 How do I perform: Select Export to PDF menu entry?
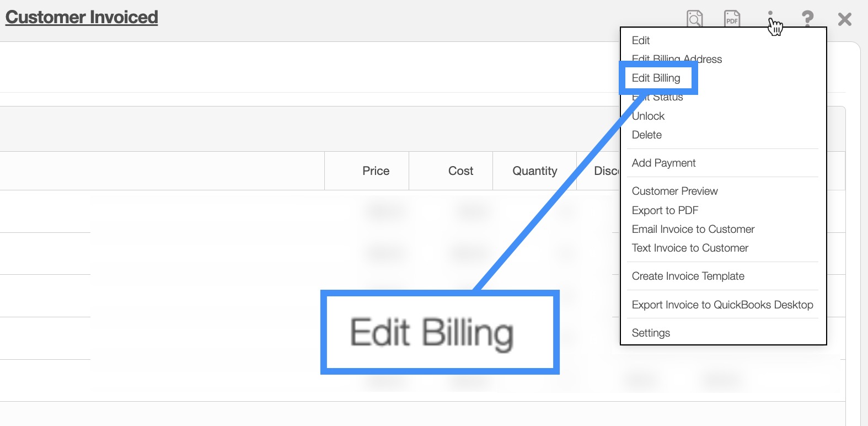click(665, 210)
